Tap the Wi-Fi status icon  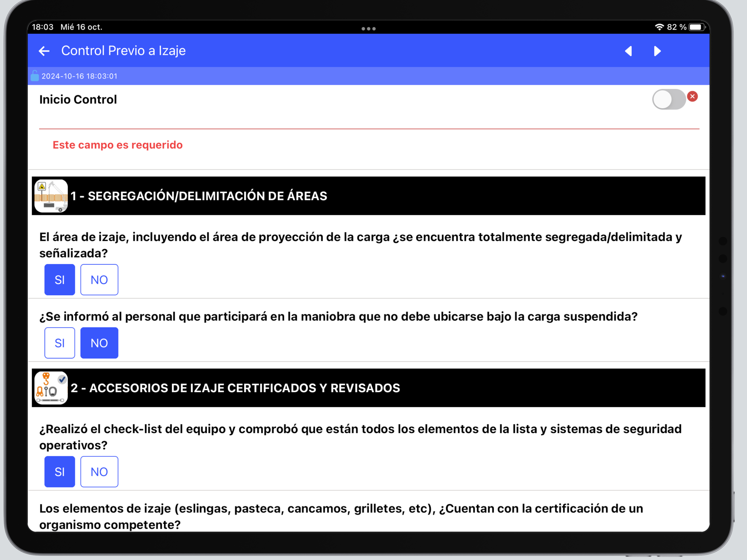(x=659, y=27)
